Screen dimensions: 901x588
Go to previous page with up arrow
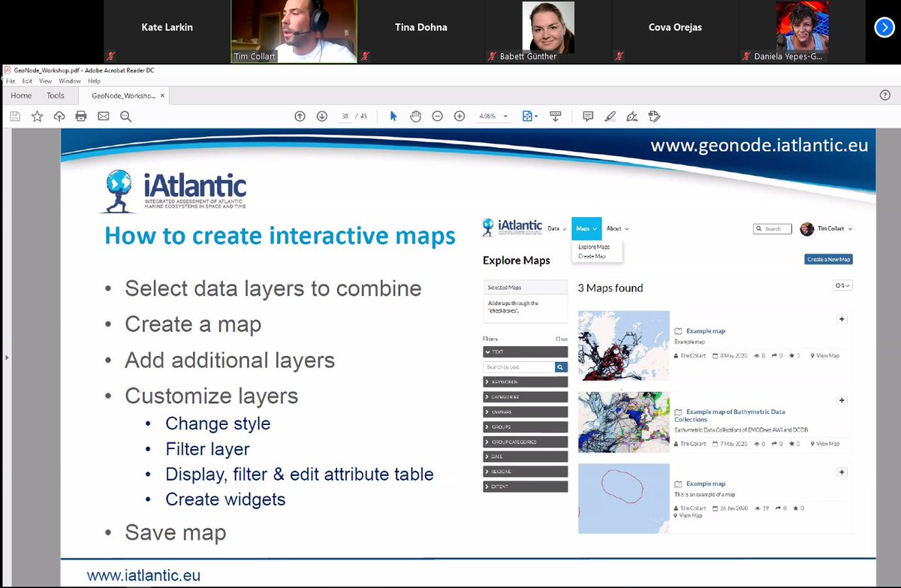300,116
